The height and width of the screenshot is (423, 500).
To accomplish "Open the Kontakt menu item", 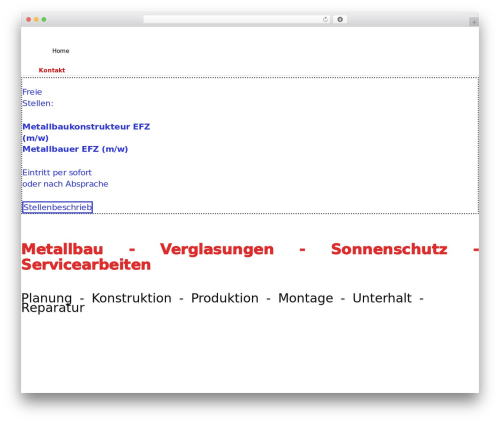I will coord(52,70).
